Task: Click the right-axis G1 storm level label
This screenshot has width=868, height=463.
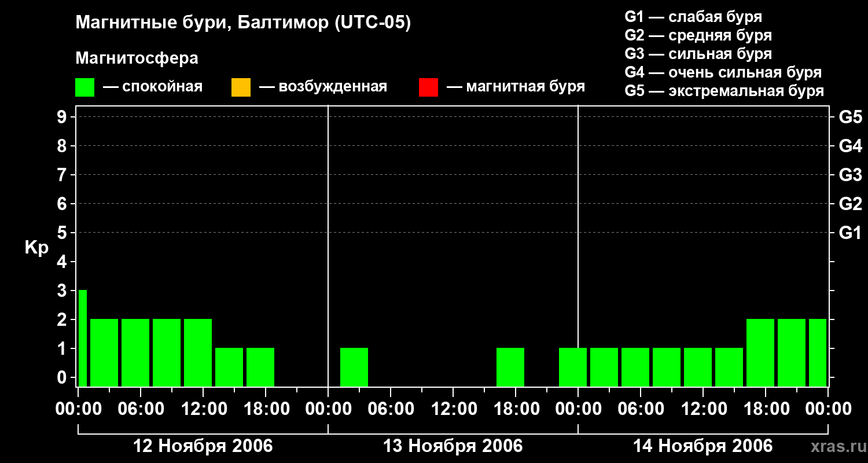Action: (850, 233)
